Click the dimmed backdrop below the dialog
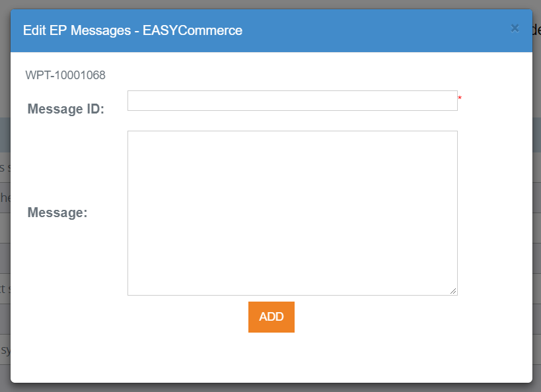541x392 pixels. point(271,387)
